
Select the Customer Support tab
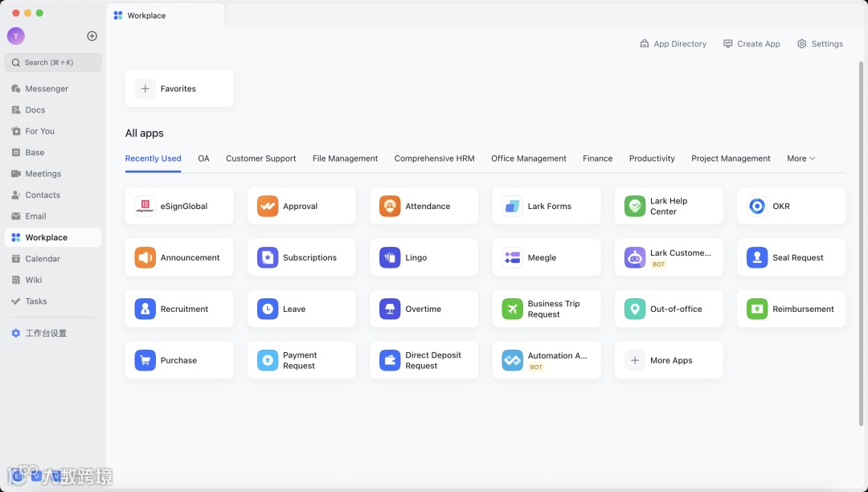pyautogui.click(x=260, y=158)
